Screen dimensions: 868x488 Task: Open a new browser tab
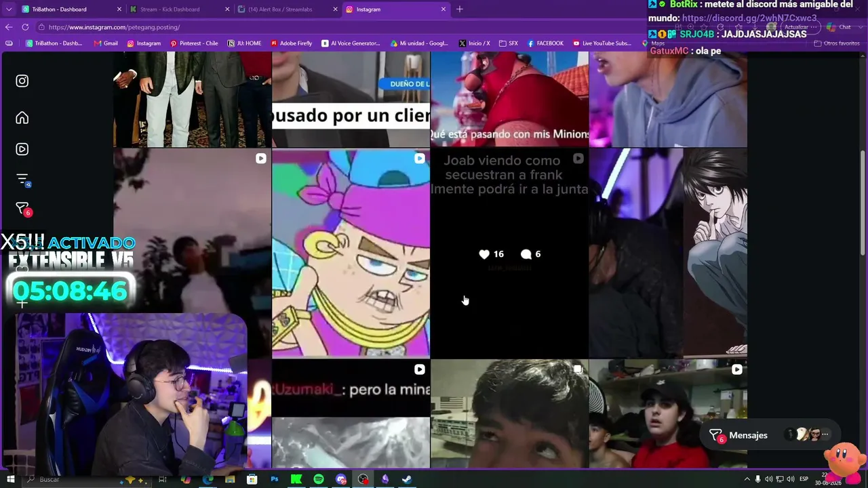pos(460,9)
